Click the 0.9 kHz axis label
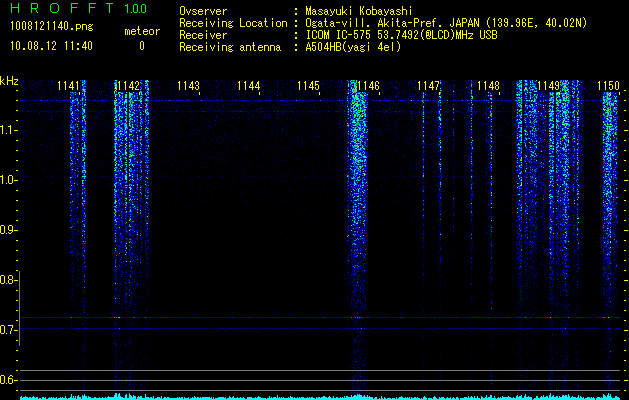 pyautogui.click(x=8, y=230)
